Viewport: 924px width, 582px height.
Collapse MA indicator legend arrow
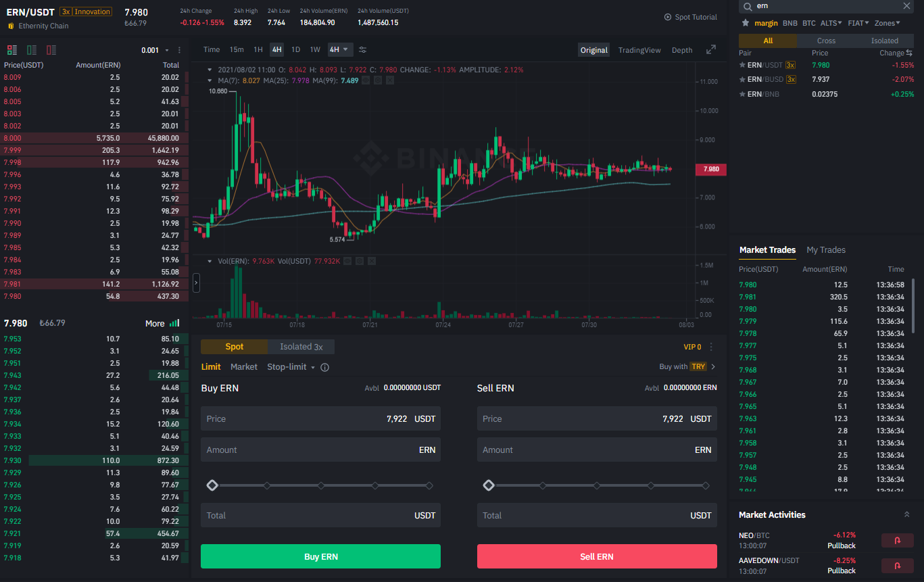click(211, 80)
